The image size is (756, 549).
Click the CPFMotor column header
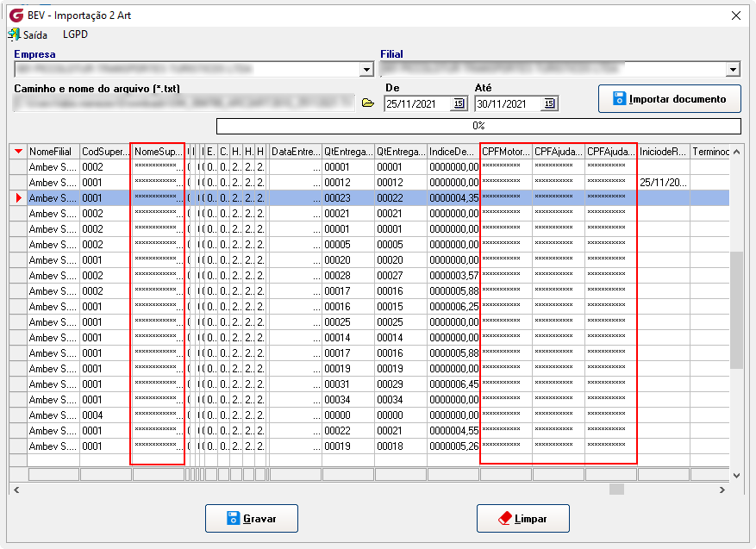506,152
